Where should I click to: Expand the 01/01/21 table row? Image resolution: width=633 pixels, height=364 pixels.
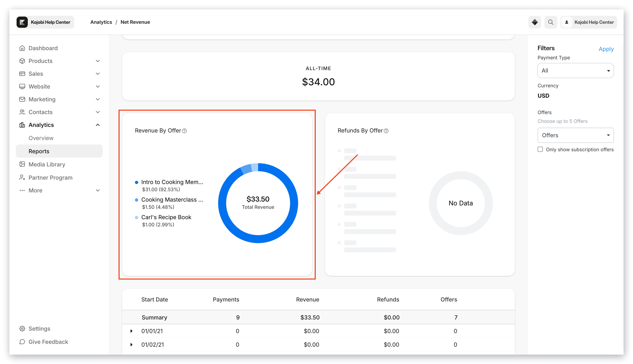[x=131, y=331]
